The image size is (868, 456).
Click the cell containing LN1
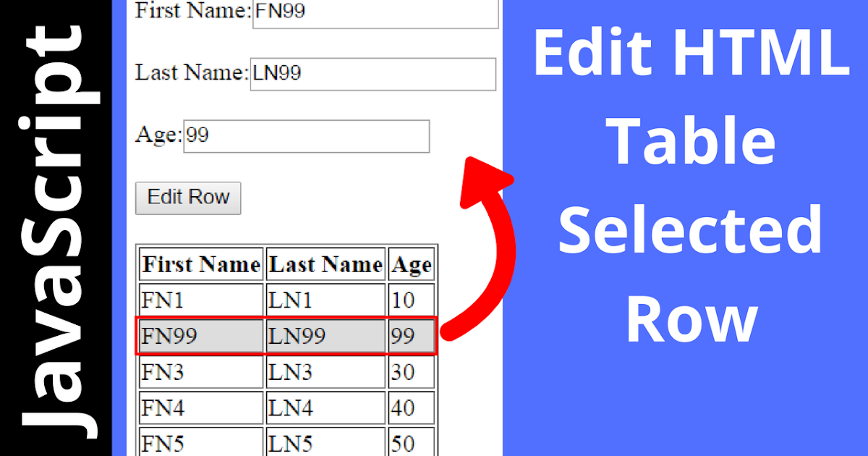pyautogui.click(x=325, y=300)
